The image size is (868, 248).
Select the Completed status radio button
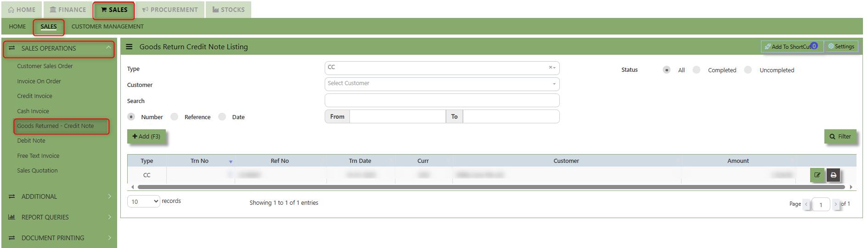(x=697, y=70)
